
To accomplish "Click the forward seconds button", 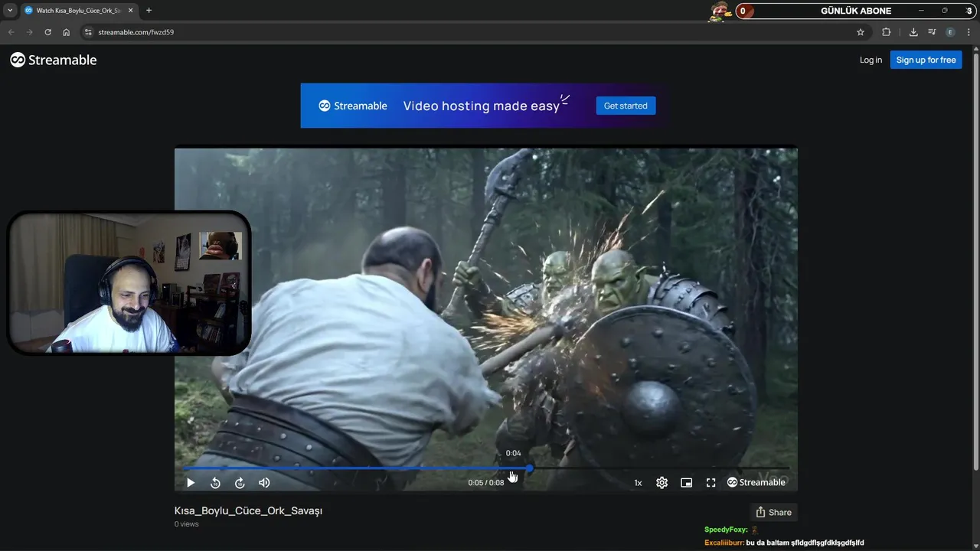I will (x=240, y=483).
